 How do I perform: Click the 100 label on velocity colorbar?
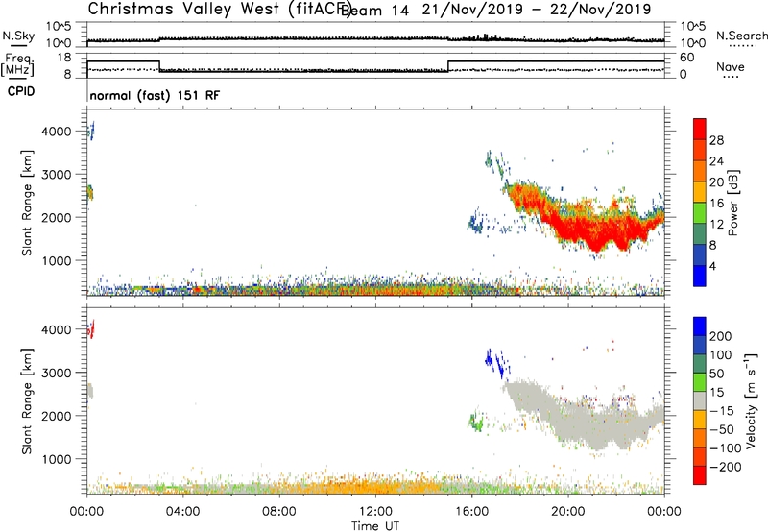[721, 355]
